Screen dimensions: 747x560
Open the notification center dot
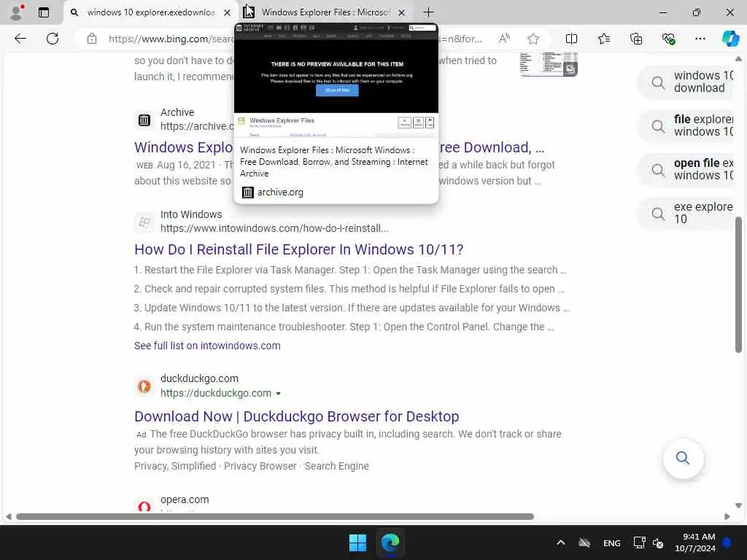[x=727, y=542]
